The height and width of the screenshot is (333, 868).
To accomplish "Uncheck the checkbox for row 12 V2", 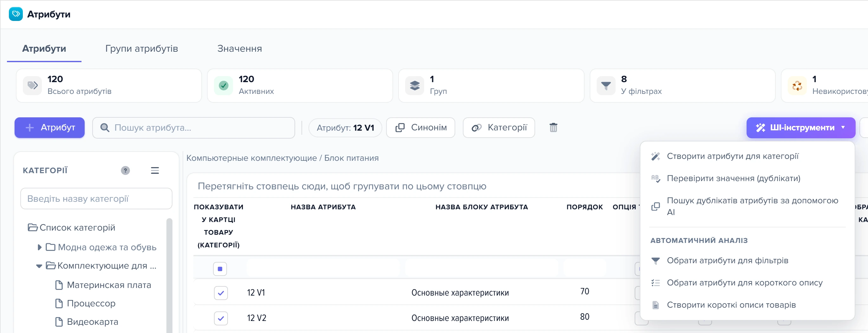I will tap(221, 318).
